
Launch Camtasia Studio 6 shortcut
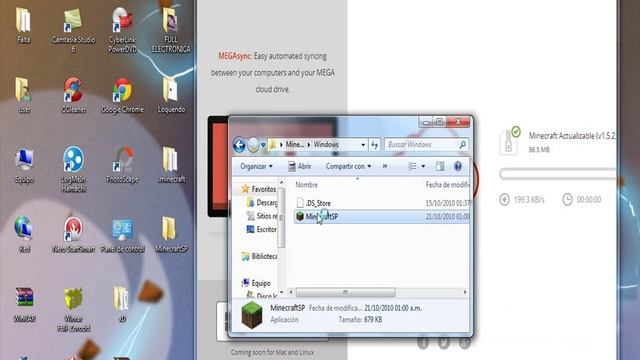click(x=73, y=30)
